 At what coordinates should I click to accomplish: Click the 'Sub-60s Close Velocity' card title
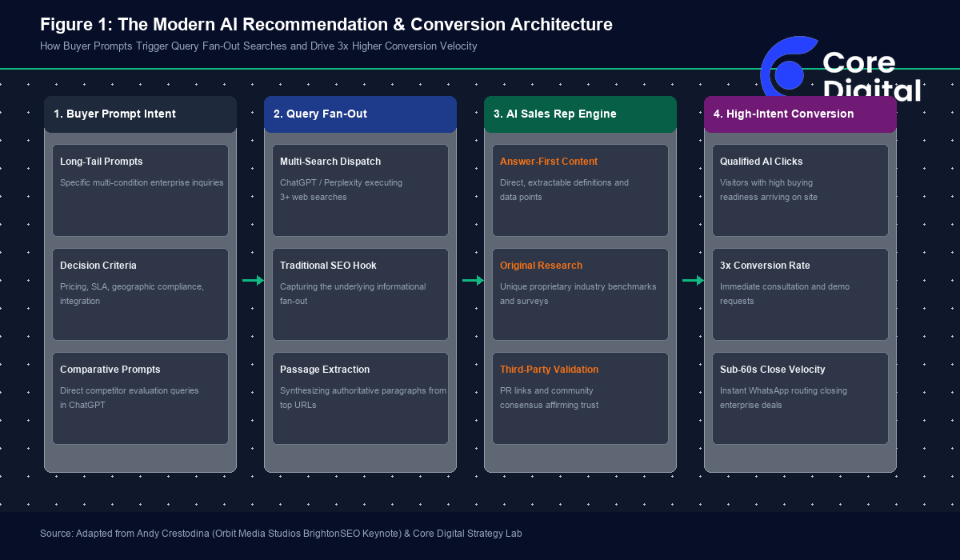pyautogui.click(x=773, y=370)
